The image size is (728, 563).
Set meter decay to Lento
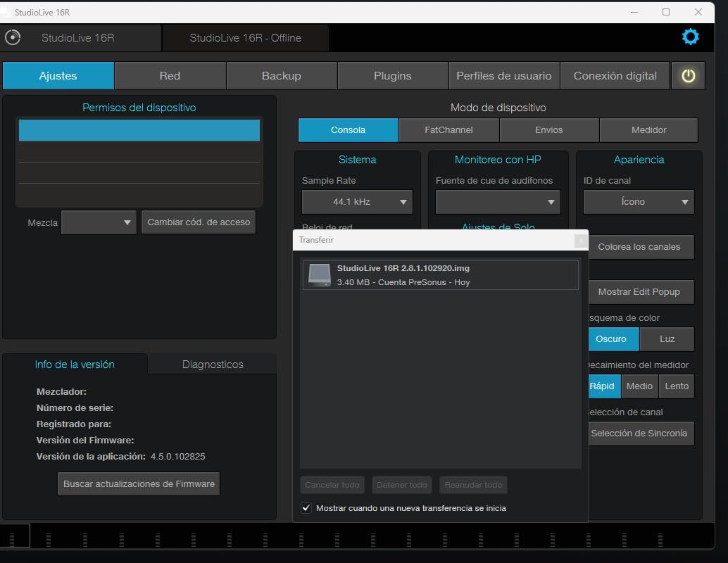(x=677, y=386)
